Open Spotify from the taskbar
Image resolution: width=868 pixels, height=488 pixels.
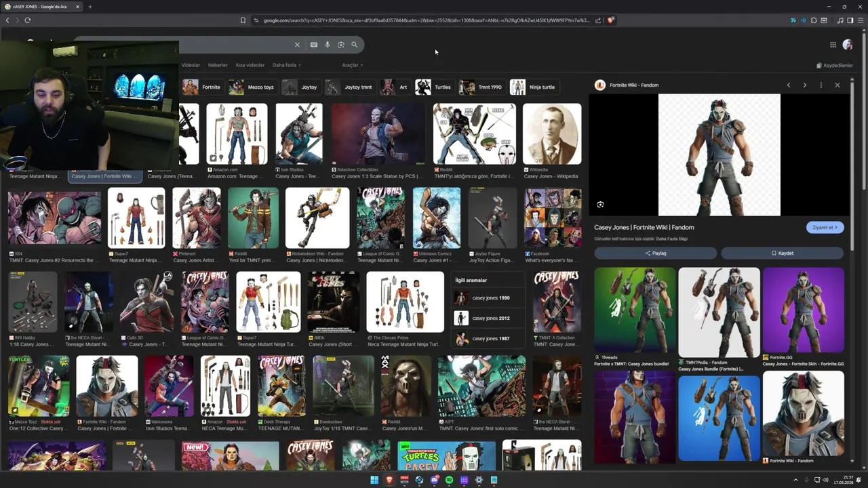pyautogui.click(x=449, y=480)
